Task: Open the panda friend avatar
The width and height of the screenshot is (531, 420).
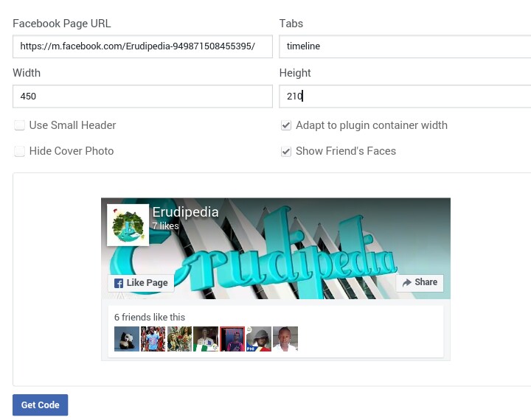Action: (127, 339)
